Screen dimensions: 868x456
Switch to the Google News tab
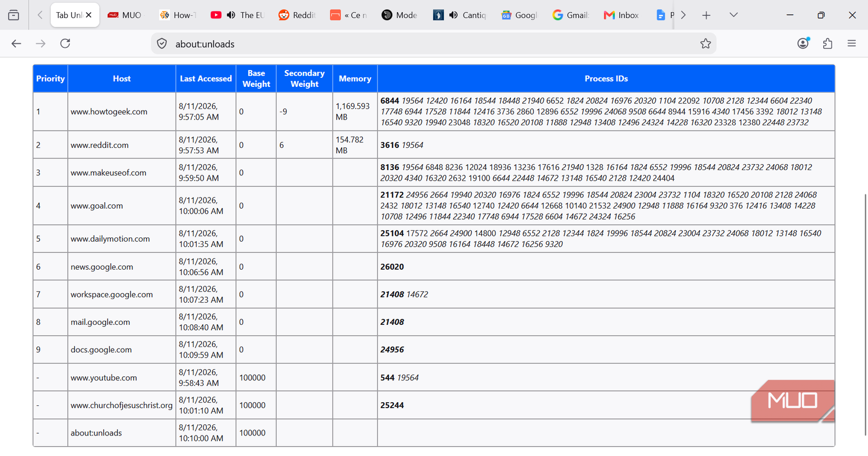coord(519,15)
